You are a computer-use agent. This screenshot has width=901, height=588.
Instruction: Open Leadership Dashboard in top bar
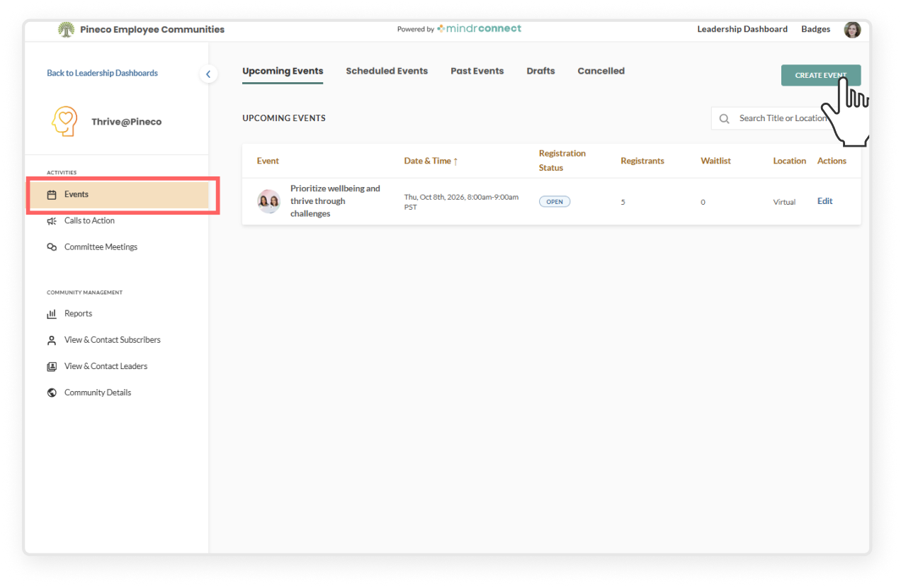[742, 29]
